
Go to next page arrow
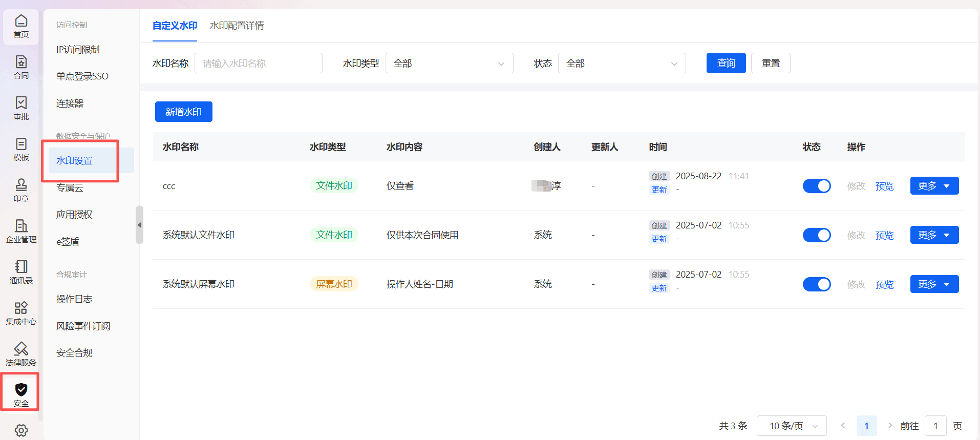point(890,426)
